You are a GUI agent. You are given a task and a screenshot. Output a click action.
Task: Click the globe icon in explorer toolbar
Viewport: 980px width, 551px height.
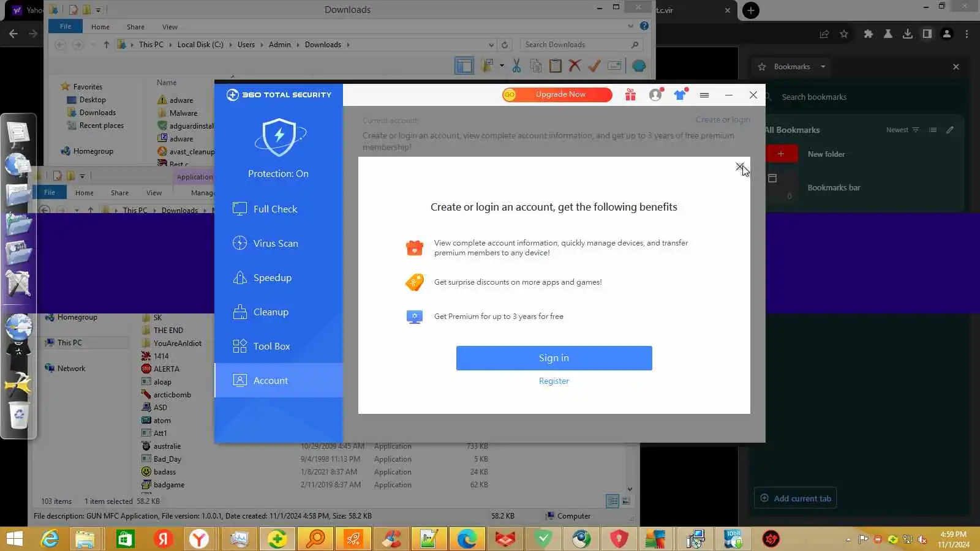pos(639,66)
